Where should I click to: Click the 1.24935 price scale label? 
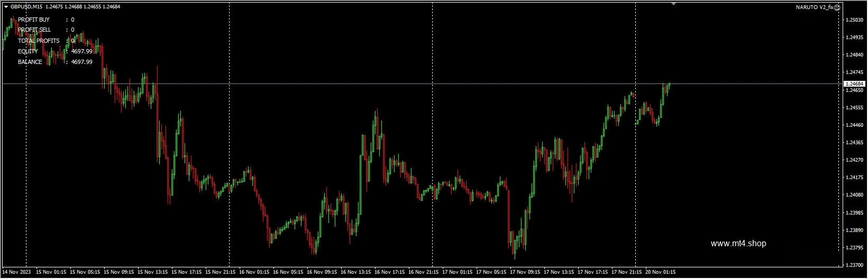(x=855, y=38)
